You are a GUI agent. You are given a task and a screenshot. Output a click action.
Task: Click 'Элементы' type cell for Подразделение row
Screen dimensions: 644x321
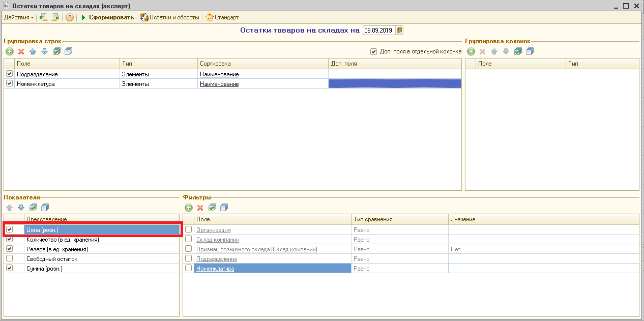point(135,74)
